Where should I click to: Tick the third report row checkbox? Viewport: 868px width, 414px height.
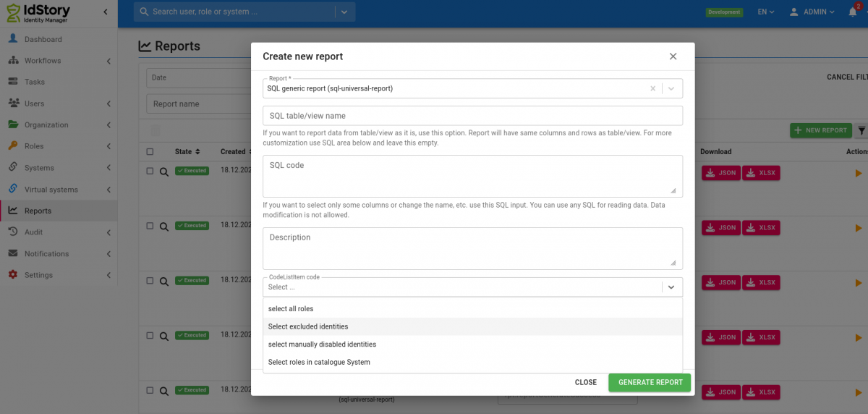(x=150, y=281)
